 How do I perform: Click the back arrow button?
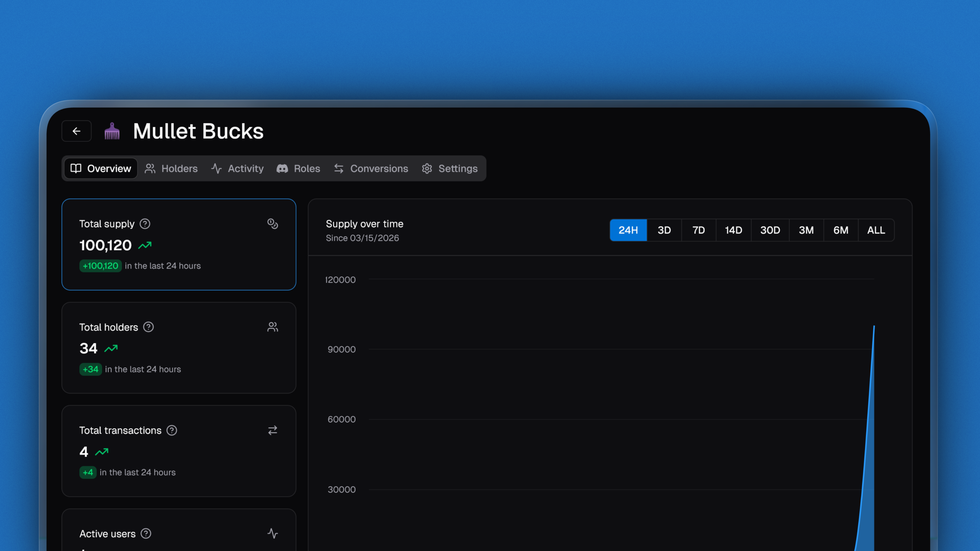click(77, 131)
